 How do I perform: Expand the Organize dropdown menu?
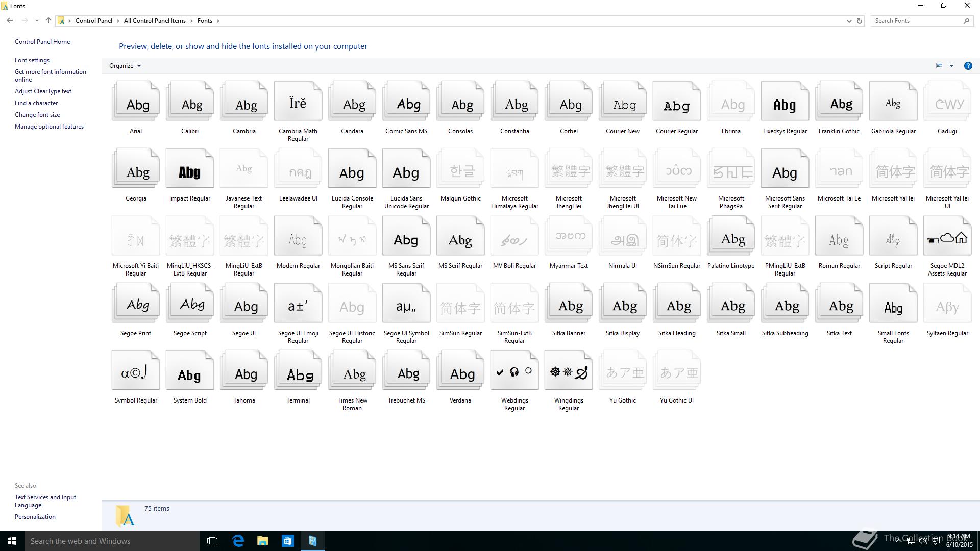point(125,66)
